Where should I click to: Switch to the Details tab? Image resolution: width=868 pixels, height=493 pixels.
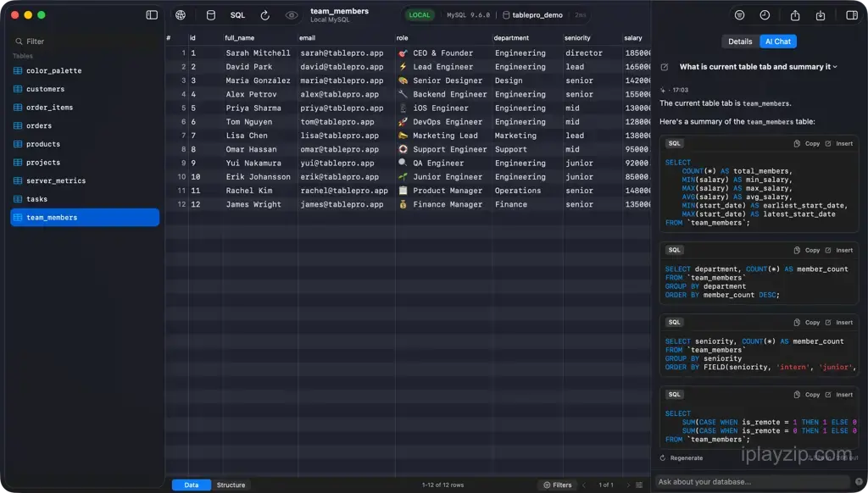tap(740, 42)
